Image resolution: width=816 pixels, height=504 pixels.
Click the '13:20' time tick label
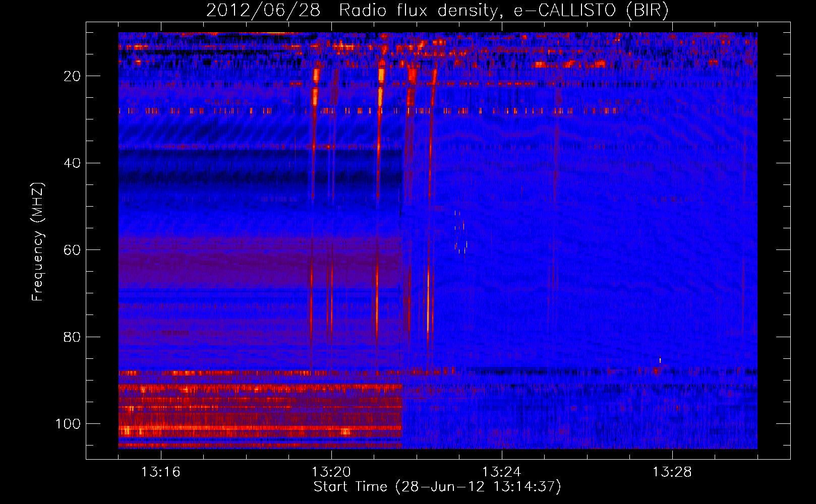tap(331, 472)
